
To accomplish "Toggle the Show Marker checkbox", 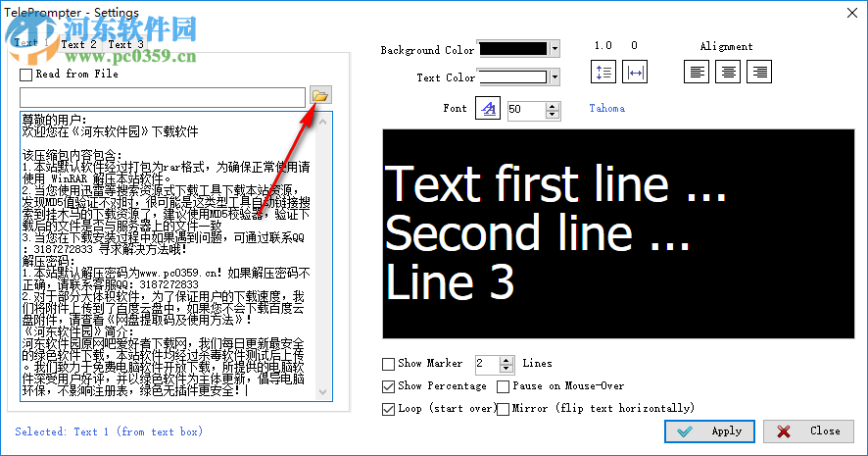I will point(389,364).
